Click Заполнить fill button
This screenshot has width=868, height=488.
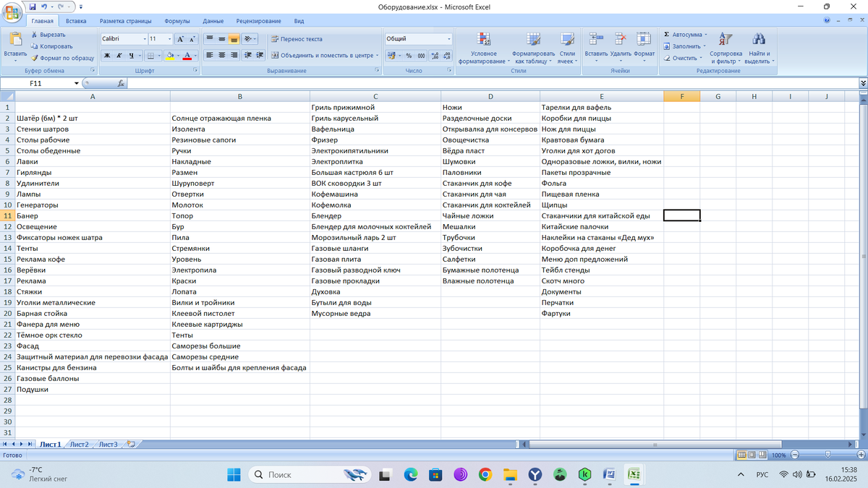pos(683,46)
